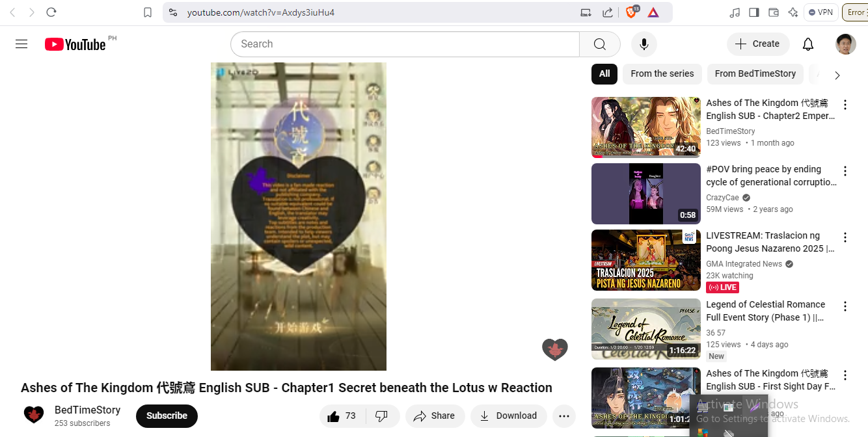Open Traslacion 2025 livestream thumbnail
This screenshot has height=437, width=868.
tap(646, 260)
